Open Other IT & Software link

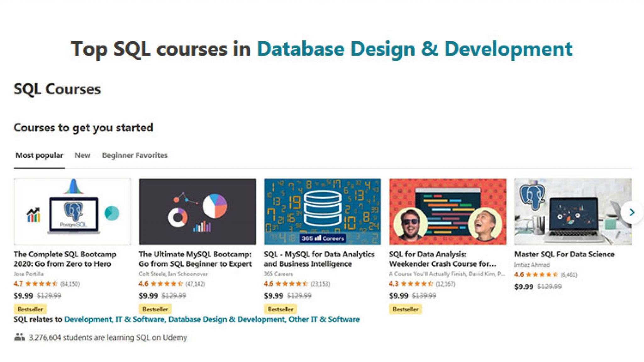pos(324,319)
